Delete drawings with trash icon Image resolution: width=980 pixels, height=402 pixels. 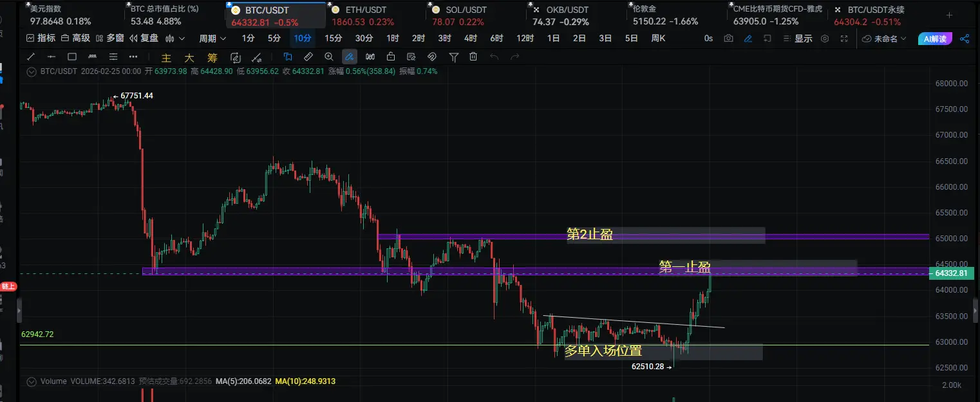coord(473,57)
